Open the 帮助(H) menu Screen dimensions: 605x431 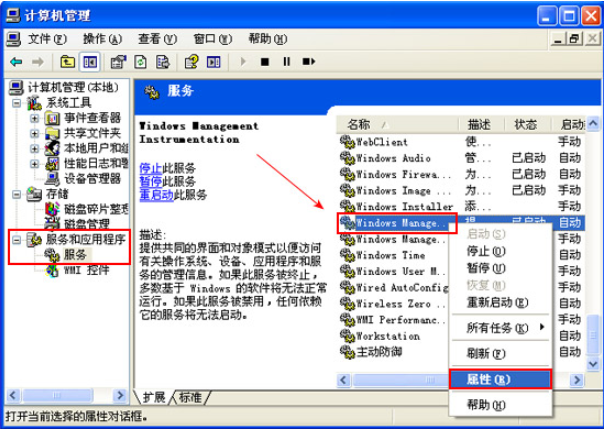[268, 39]
